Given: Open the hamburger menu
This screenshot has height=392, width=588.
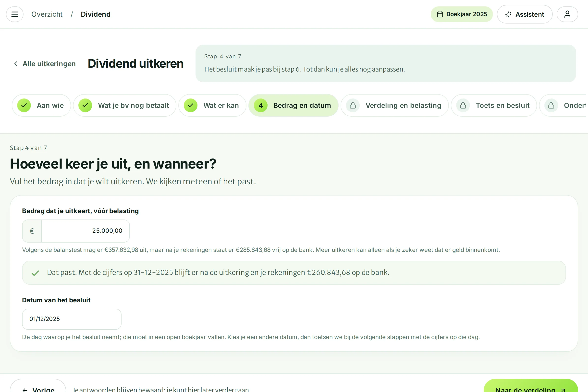Looking at the screenshot, I should 14,14.
